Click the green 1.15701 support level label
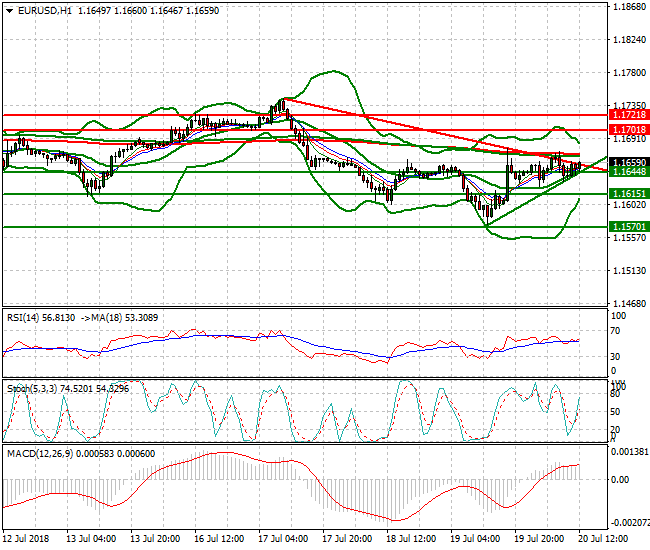Screen dimensions: 650x550 tap(629, 227)
